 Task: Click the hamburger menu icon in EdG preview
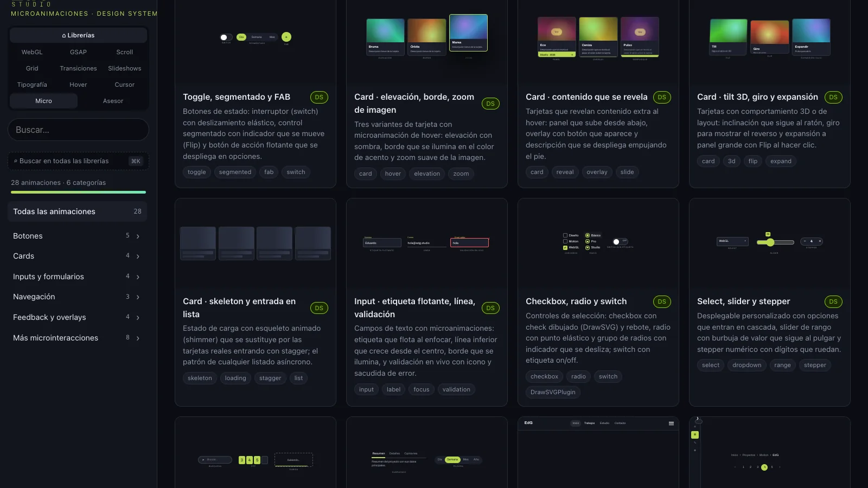pyautogui.click(x=671, y=423)
